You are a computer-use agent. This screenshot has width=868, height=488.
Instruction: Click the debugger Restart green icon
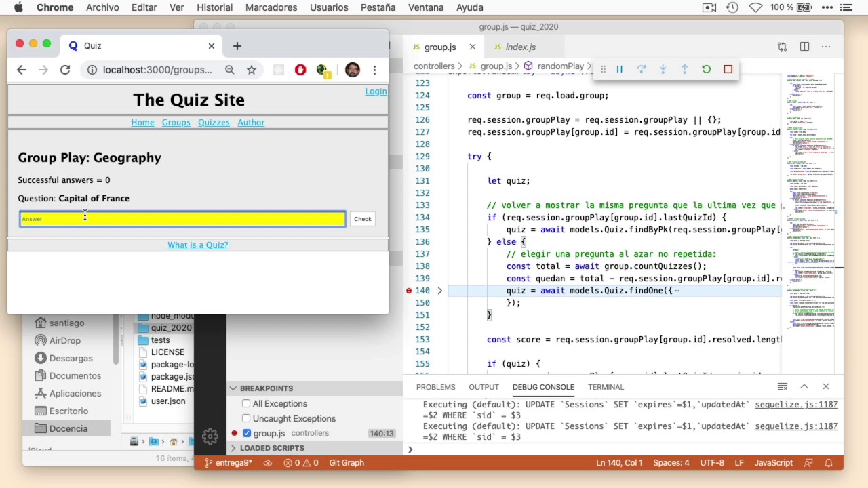[x=706, y=69]
